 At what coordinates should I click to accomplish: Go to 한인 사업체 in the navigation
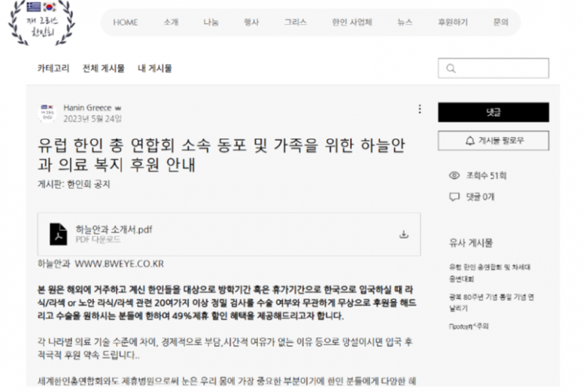(351, 23)
